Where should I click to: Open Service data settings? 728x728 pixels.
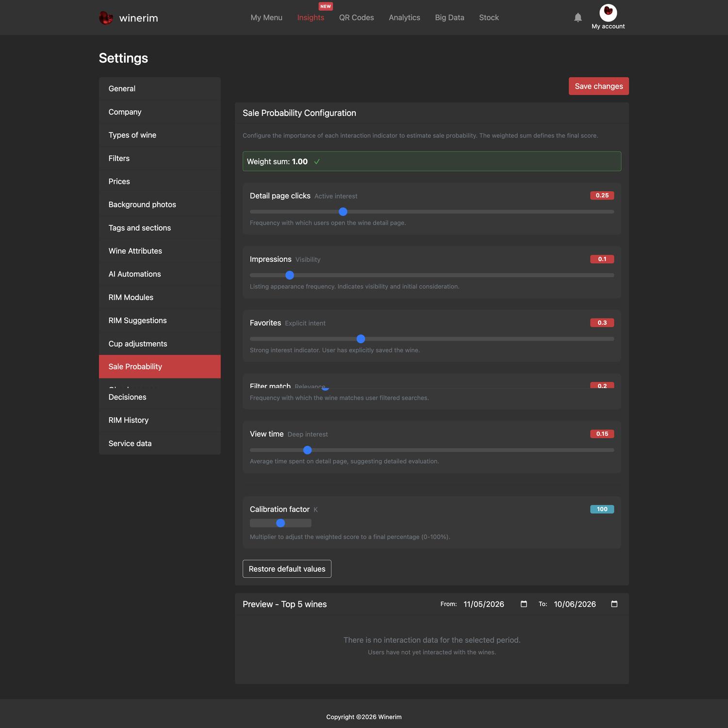[x=160, y=443]
